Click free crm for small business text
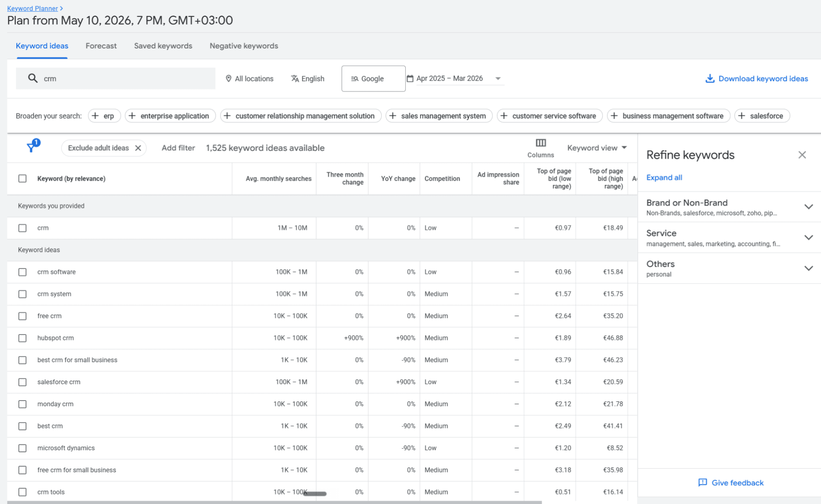Viewport: 821px width, 504px height. (77, 470)
